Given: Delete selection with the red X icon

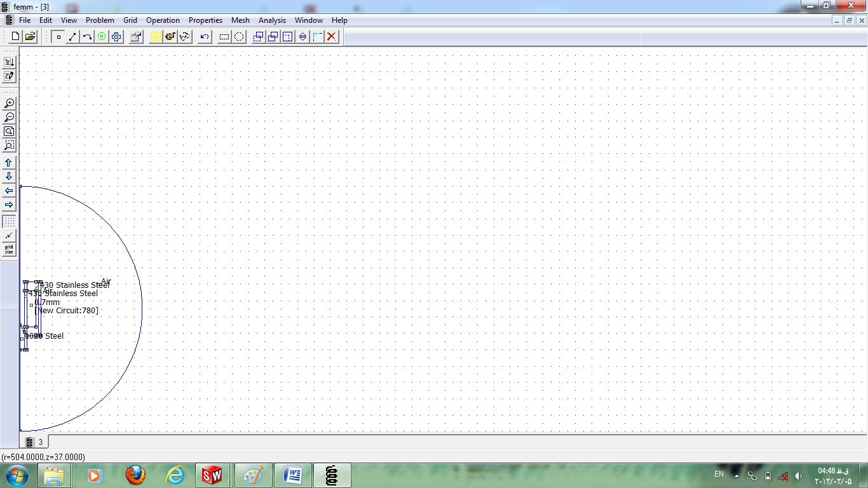Looking at the screenshot, I should (332, 37).
